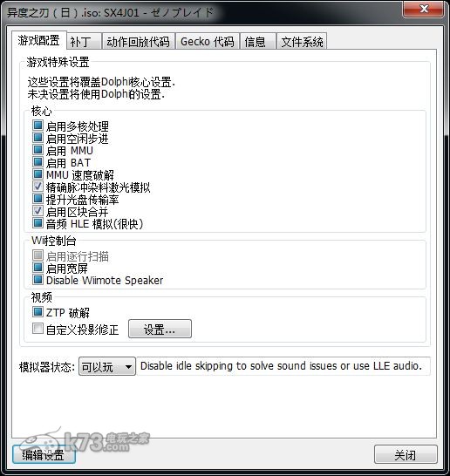Check 自定义投影修正 checkbox
The height and width of the screenshot is (476, 450).
37,329
